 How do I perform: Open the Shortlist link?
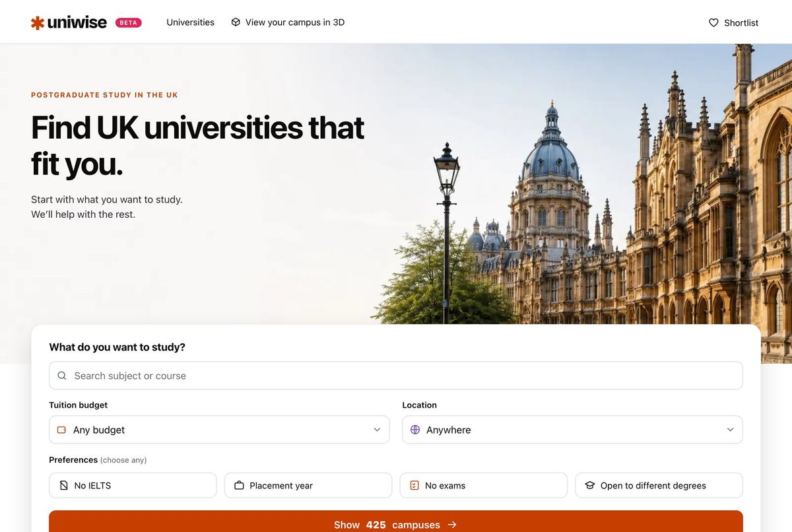coord(733,22)
